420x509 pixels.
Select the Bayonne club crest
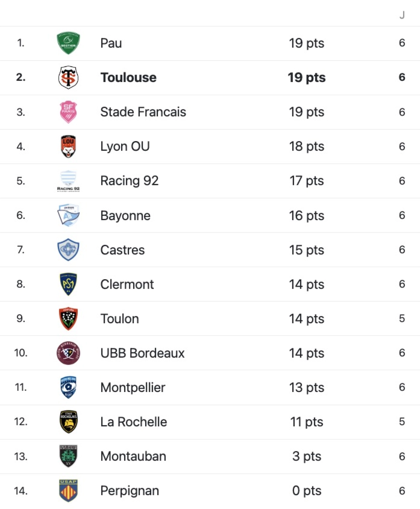69,215
